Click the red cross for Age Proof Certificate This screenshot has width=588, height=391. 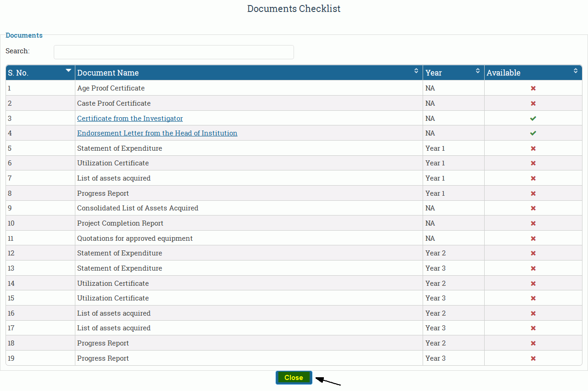[x=533, y=88]
